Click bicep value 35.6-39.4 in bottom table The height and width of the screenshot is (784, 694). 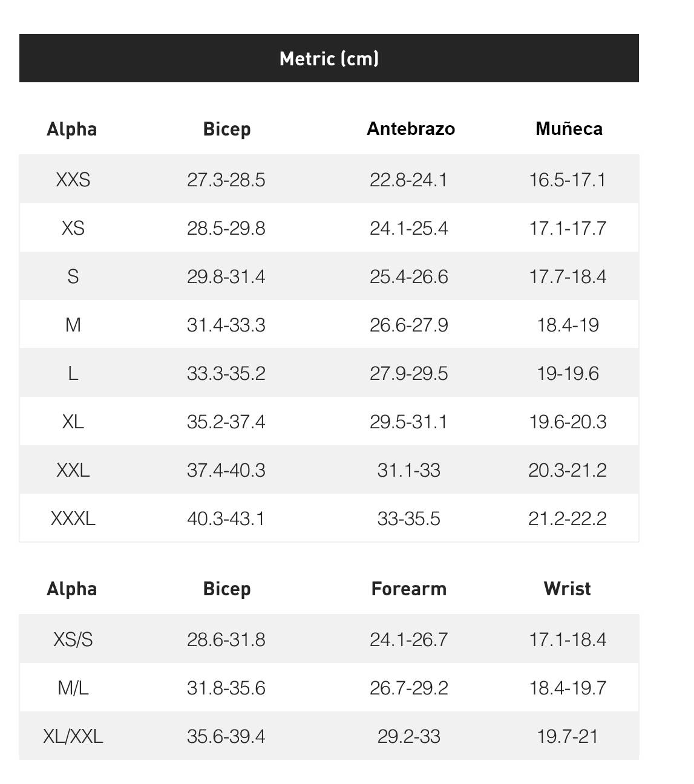coord(226,736)
